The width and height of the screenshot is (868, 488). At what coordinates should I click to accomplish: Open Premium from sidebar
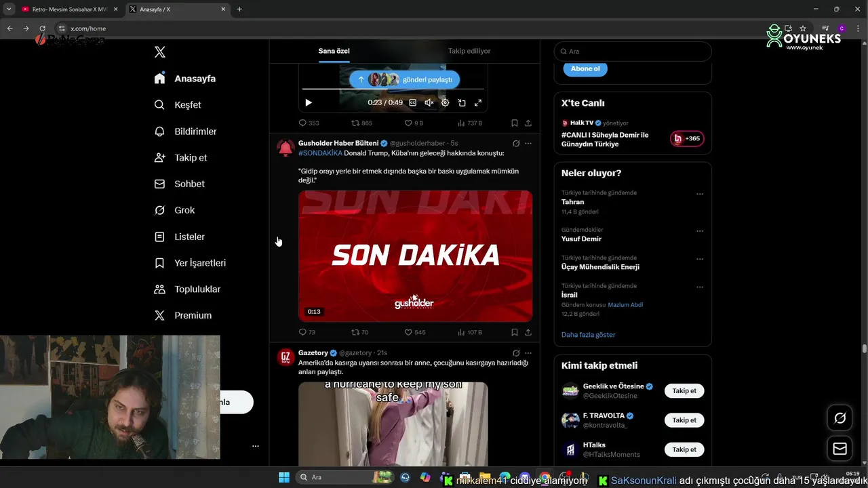[182, 315]
